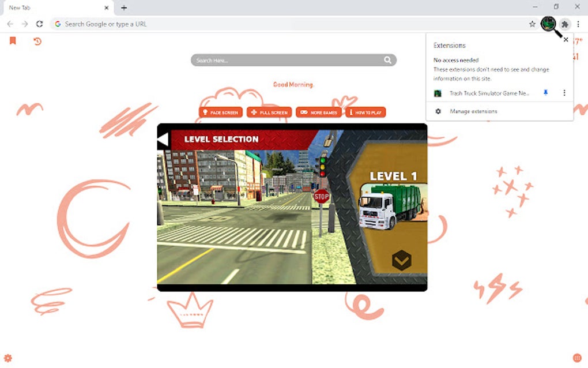Open the profile avatar menu
This screenshot has height=368, width=588.
[548, 24]
